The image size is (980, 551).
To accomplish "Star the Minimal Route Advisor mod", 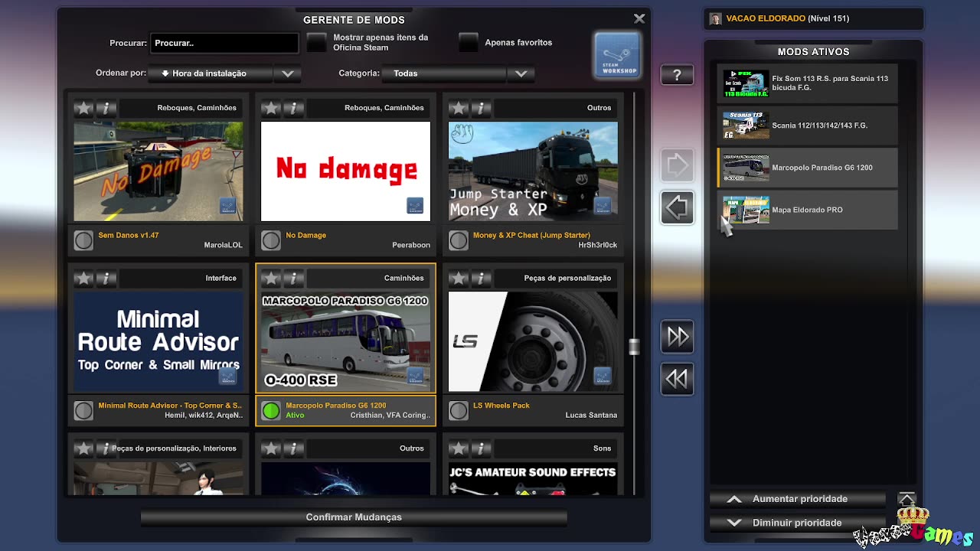I will pos(83,279).
